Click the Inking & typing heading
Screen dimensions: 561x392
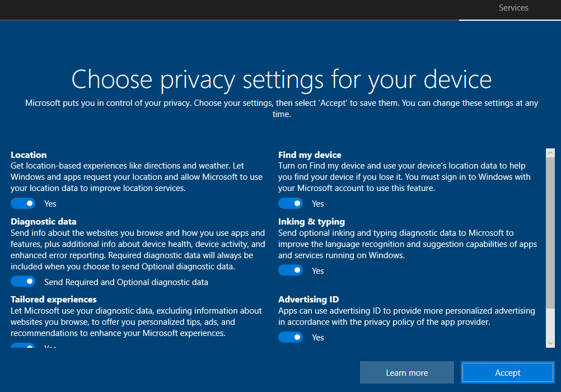(311, 222)
